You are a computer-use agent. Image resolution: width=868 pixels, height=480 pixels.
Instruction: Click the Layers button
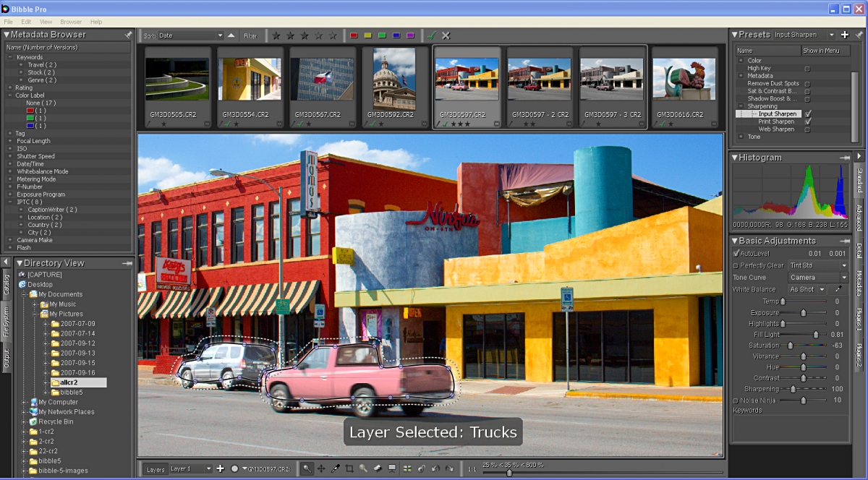(x=156, y=469)
